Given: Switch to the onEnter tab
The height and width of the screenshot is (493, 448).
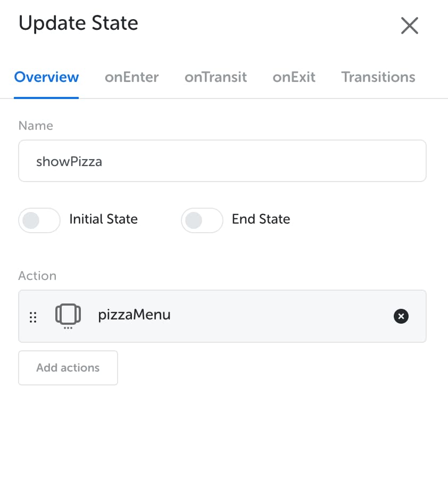Looking at the screenshot, I should [x=131, y=77].
